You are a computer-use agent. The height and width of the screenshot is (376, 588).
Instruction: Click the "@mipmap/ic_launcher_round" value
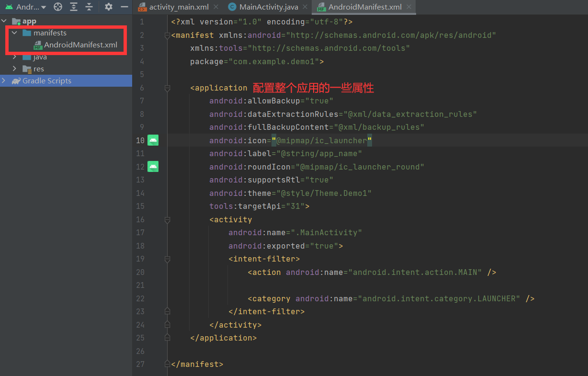[360, 167]
